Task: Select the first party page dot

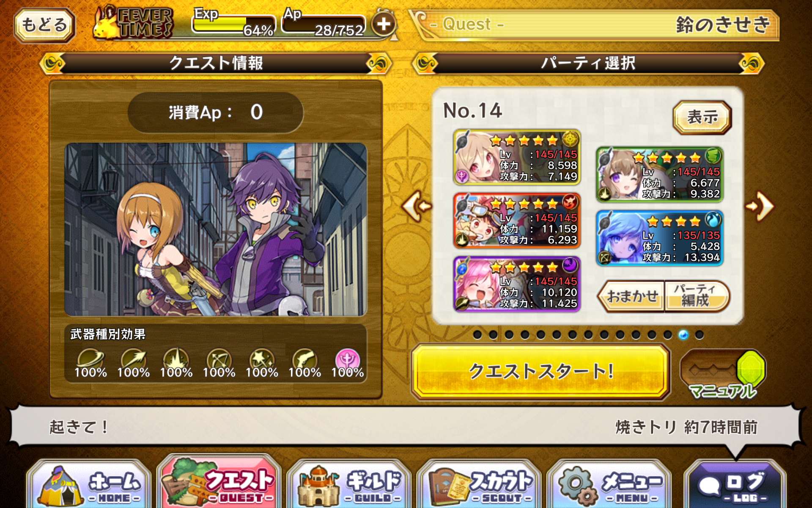Action: pyautogui.click(x=477, y=335)
